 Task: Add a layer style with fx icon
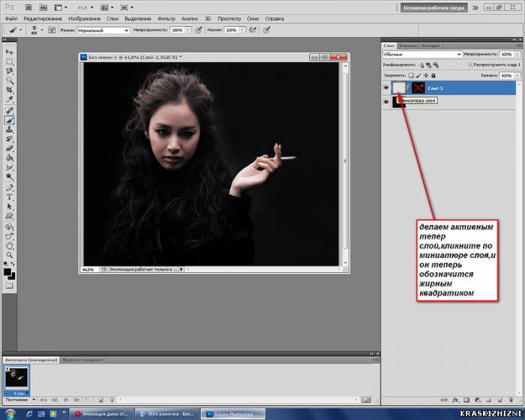(x=455, y=400)
